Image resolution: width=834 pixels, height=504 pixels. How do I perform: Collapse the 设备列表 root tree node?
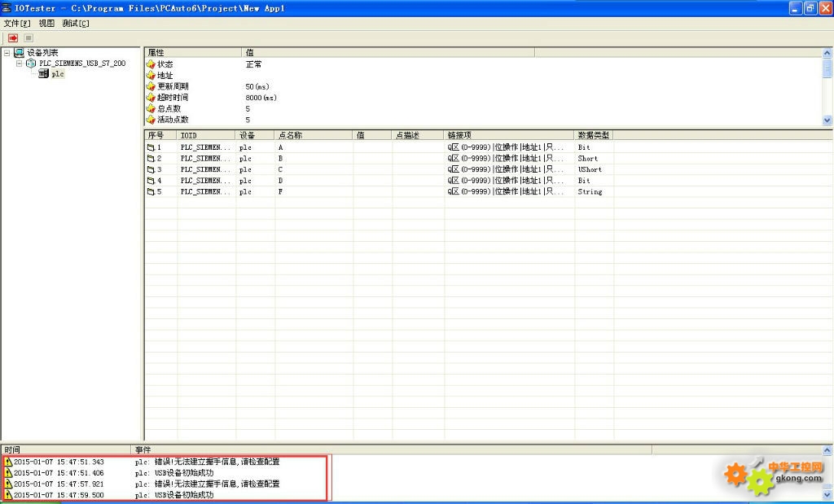[x=7, y=53]
